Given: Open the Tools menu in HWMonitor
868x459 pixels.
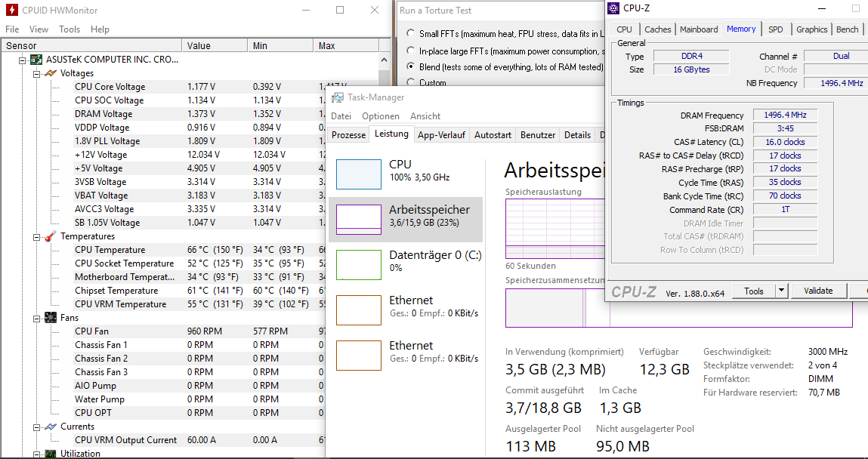Looking at the screenshot, I should pyautogui.click(x=70, y=29).
